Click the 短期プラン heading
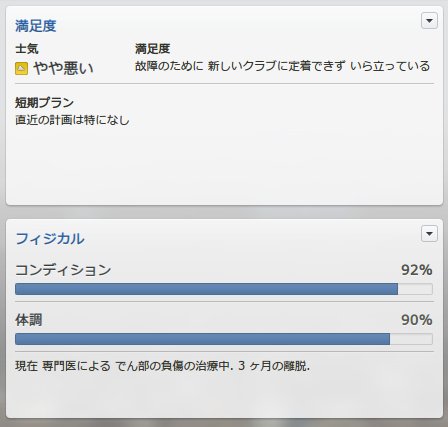 point(44,102)
